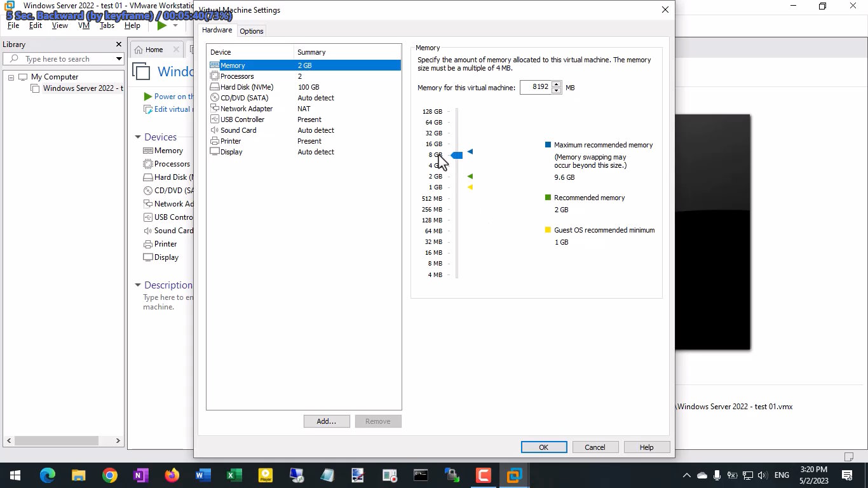Open the Tabs menu
This screenshot has height=488, width=868.
click(x=107, y=25)
